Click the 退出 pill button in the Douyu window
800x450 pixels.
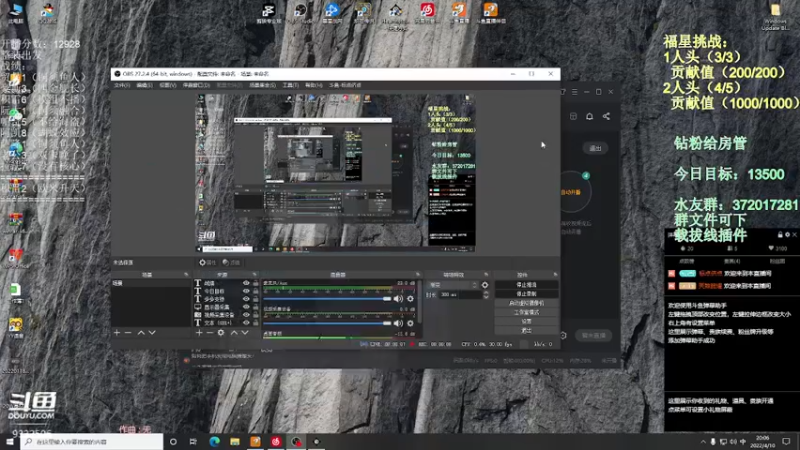595,148
